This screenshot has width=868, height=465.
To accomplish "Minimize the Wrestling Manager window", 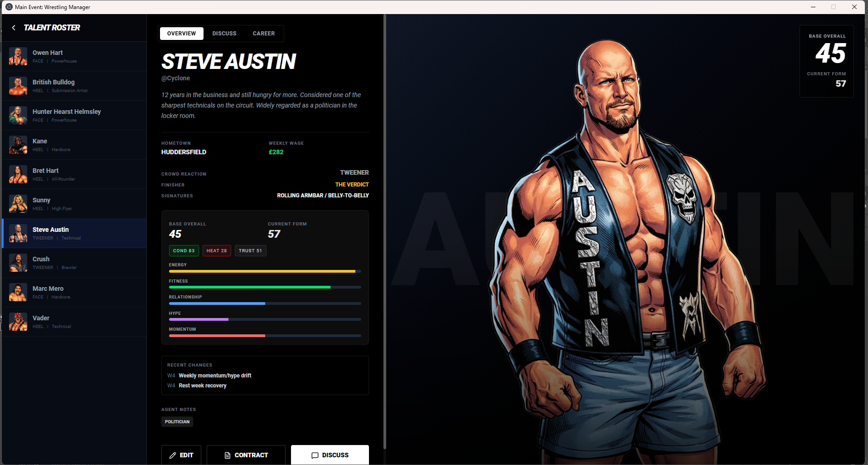I will [813, 7].
